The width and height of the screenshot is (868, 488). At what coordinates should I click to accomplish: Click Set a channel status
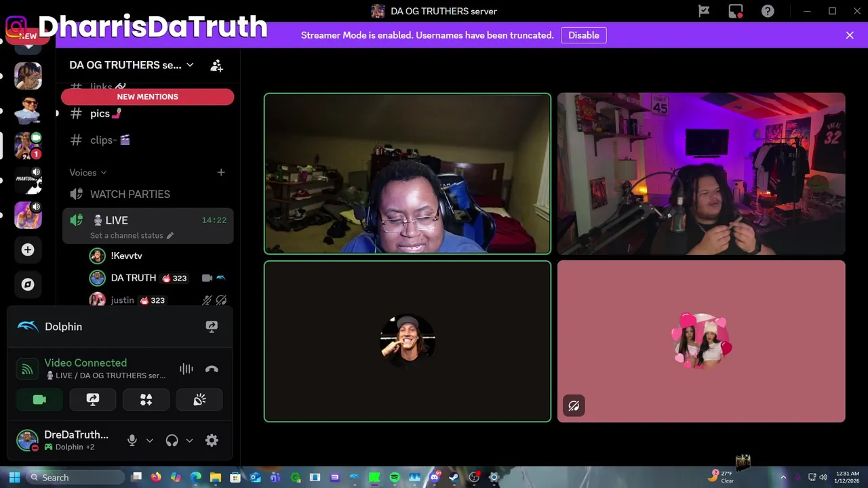pos(127,236)
